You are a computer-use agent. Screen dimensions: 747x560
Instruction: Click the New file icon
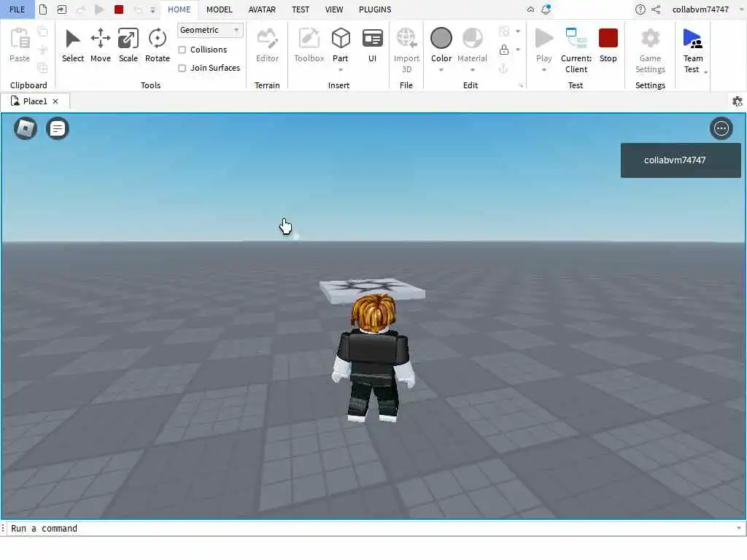(x=43, y=9)
